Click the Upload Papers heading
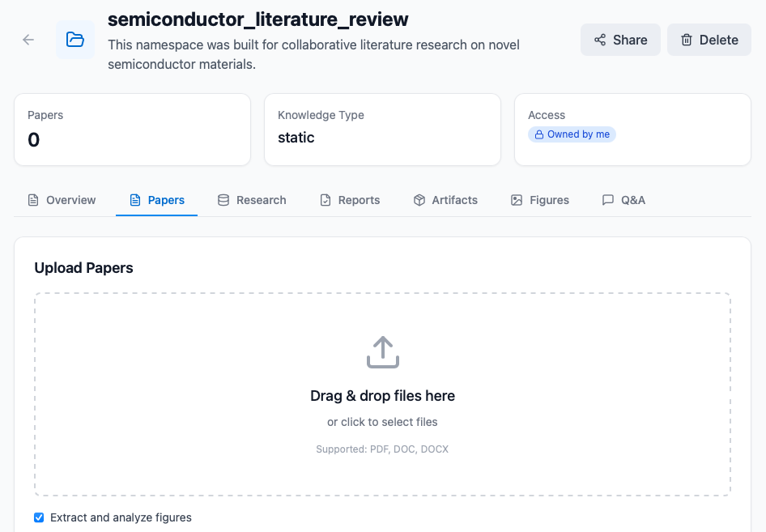 point(83,268)
